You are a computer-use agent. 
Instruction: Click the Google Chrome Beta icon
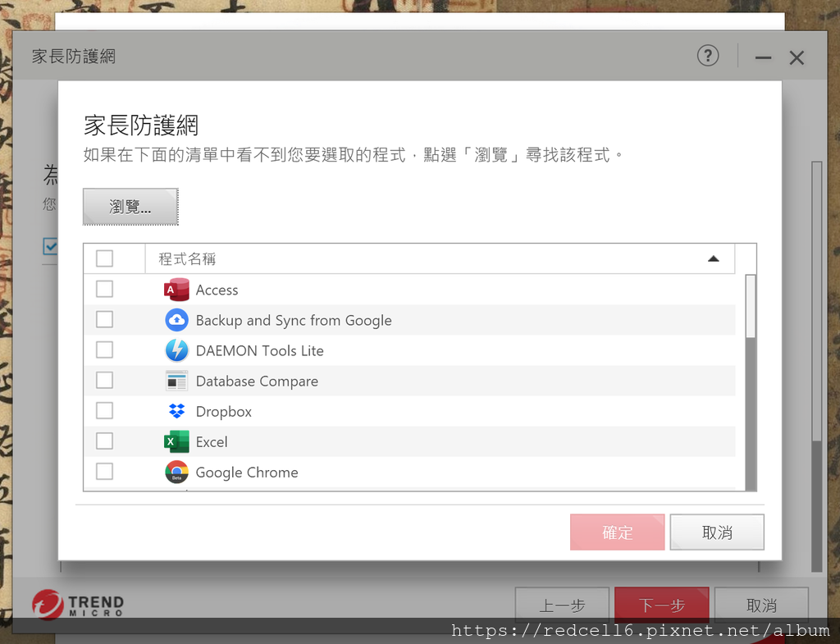point(177,472)
